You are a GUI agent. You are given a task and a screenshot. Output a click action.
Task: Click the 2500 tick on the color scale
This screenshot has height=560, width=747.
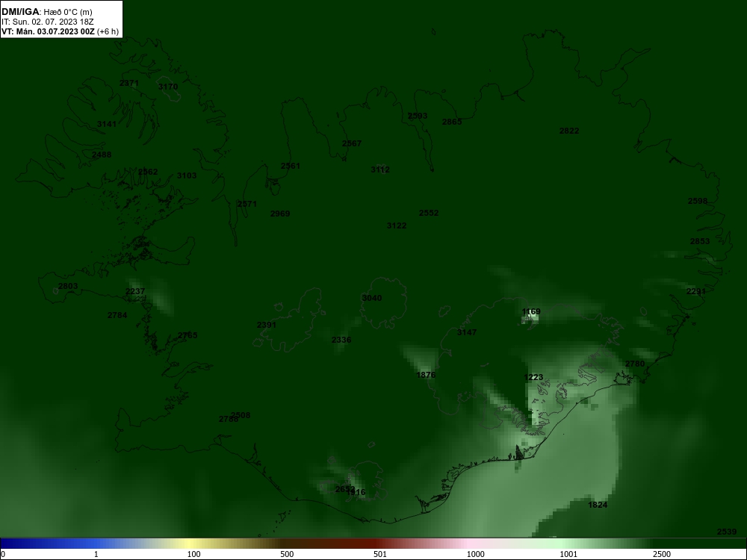click(662, 554)
